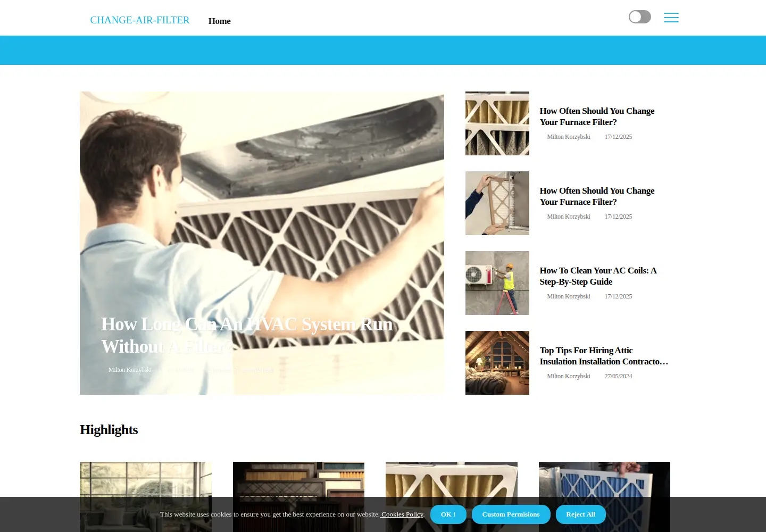
Task: Open the Cookies Policy link
Action: (x=402, y=514)
